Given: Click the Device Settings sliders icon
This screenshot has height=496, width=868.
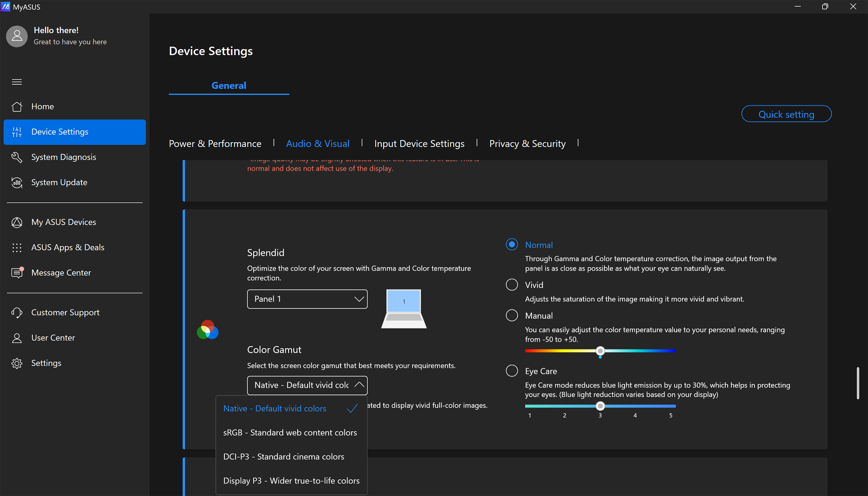Looking at the screenshot, I should 17,132.
